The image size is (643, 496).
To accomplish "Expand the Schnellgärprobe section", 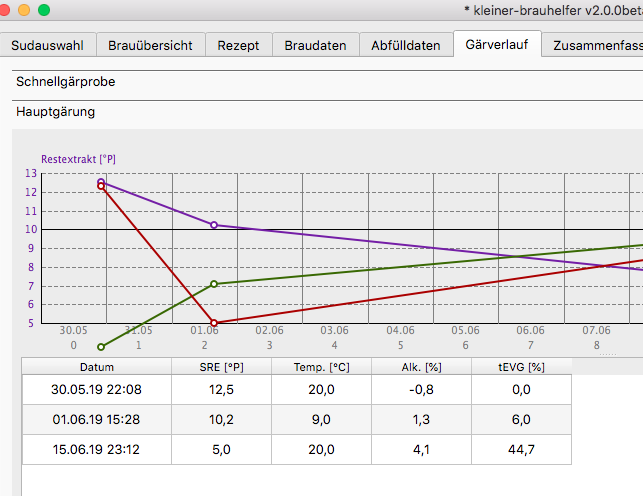I will pyautogui.click(x=66, y=82).
